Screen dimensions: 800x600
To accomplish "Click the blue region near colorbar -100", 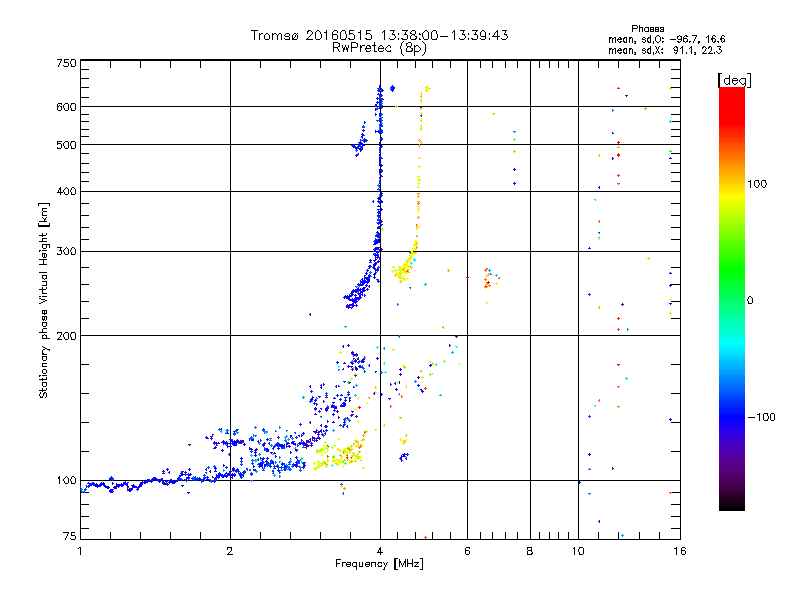I will (732, 416).
